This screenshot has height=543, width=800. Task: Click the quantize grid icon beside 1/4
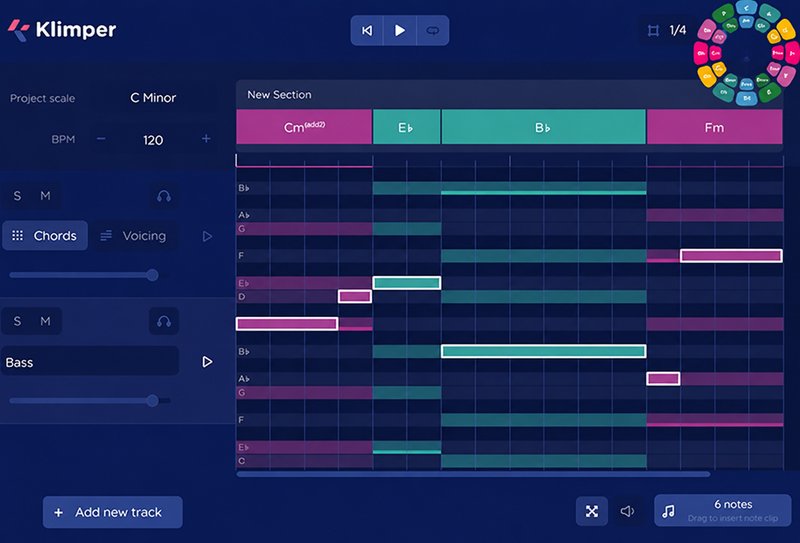653,31
